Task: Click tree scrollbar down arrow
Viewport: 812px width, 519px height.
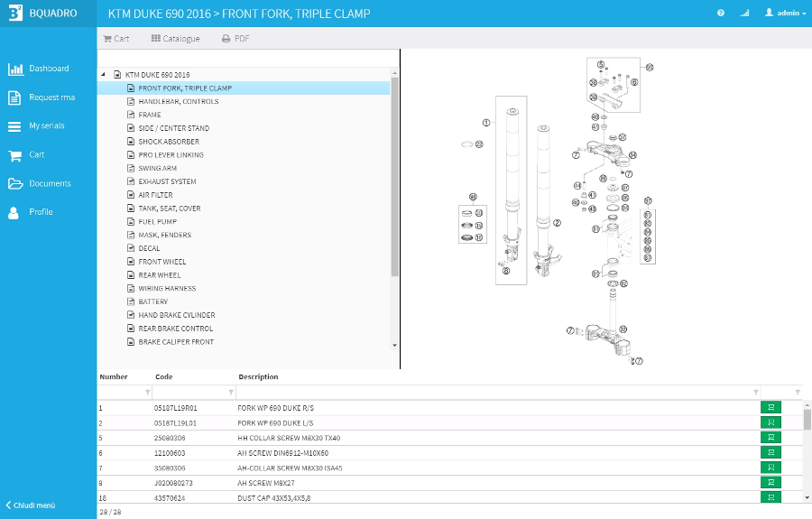Action: (x=394, y=346)
